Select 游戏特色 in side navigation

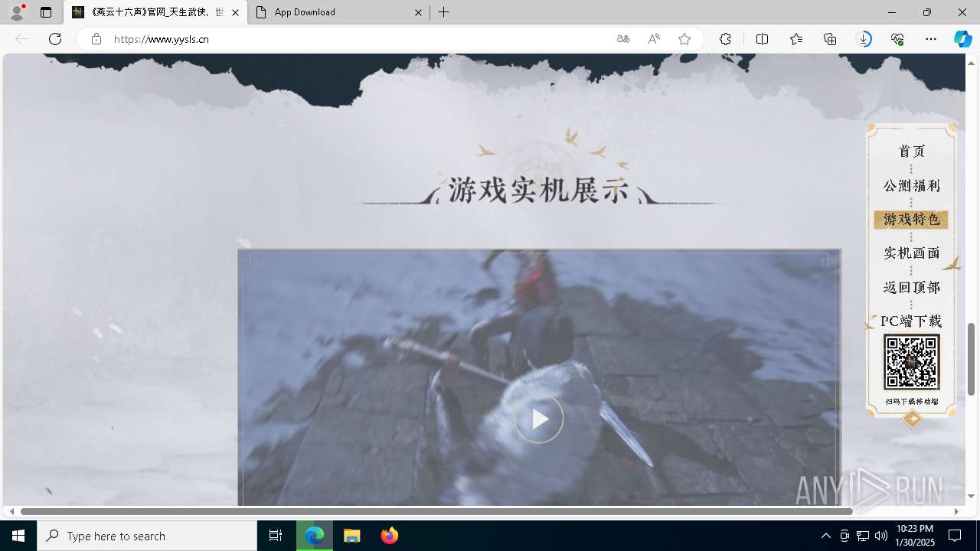[x=911, y=220]
